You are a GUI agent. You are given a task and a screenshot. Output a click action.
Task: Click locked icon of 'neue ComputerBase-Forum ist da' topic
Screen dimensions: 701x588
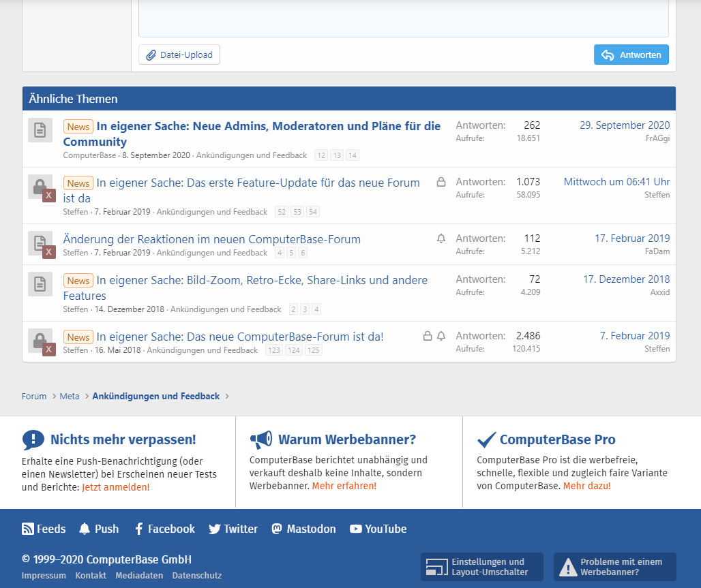[40, 341]
